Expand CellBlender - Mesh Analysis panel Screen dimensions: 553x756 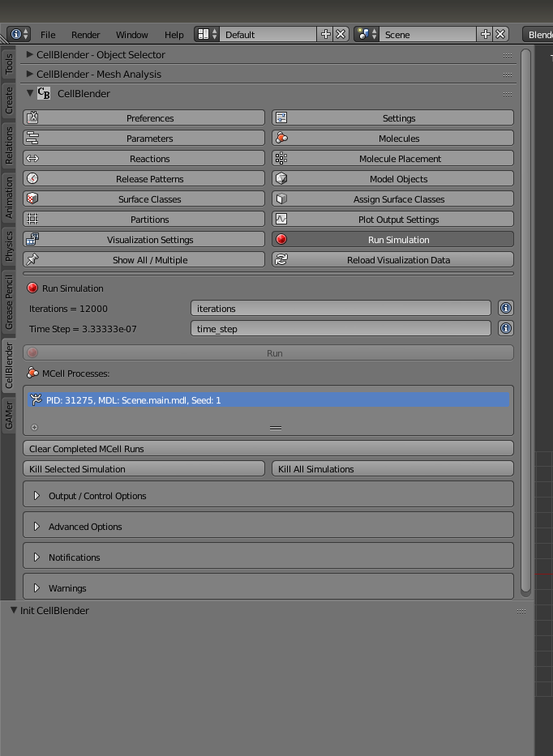pyautogui.click(x=29, y=74)
